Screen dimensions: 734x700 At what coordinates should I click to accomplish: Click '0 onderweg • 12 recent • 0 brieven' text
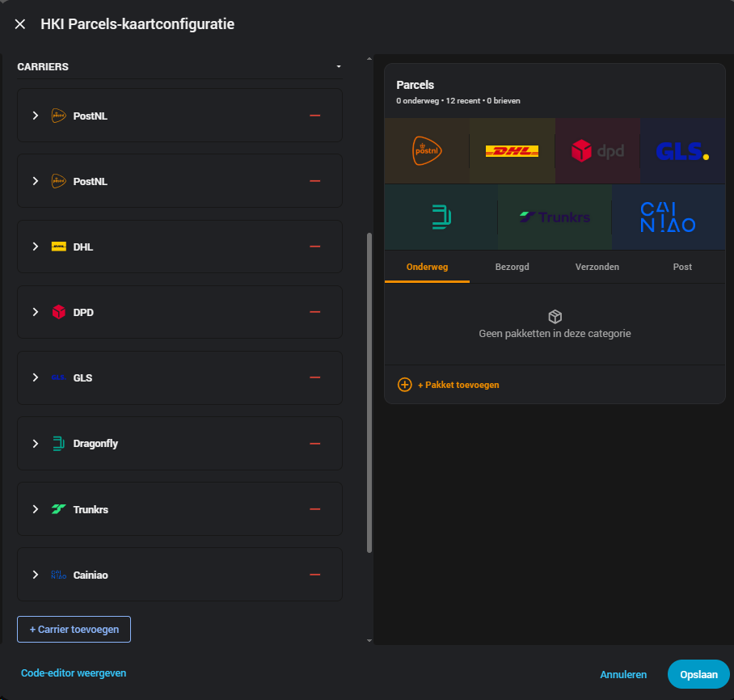pyautogui.click(x=458, y=101)
